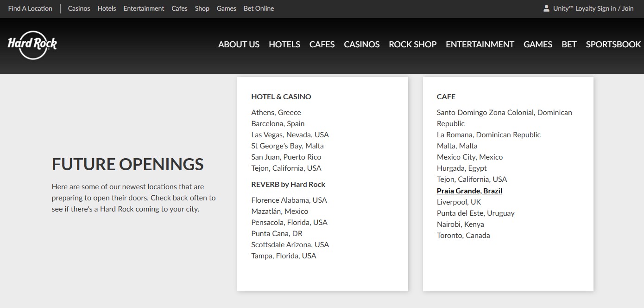644x308 pixels.
Task: Open GAMES main menu
Action: coord(538,45)
